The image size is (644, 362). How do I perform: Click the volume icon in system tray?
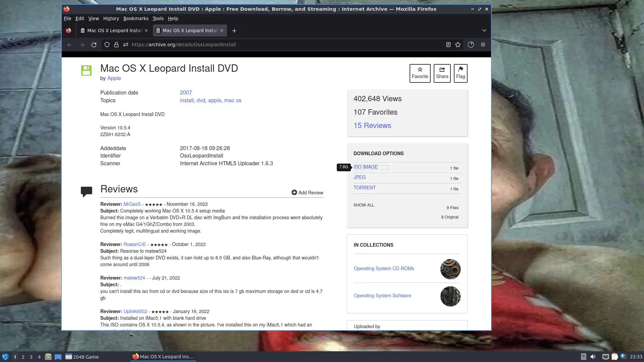click(593, 357)
